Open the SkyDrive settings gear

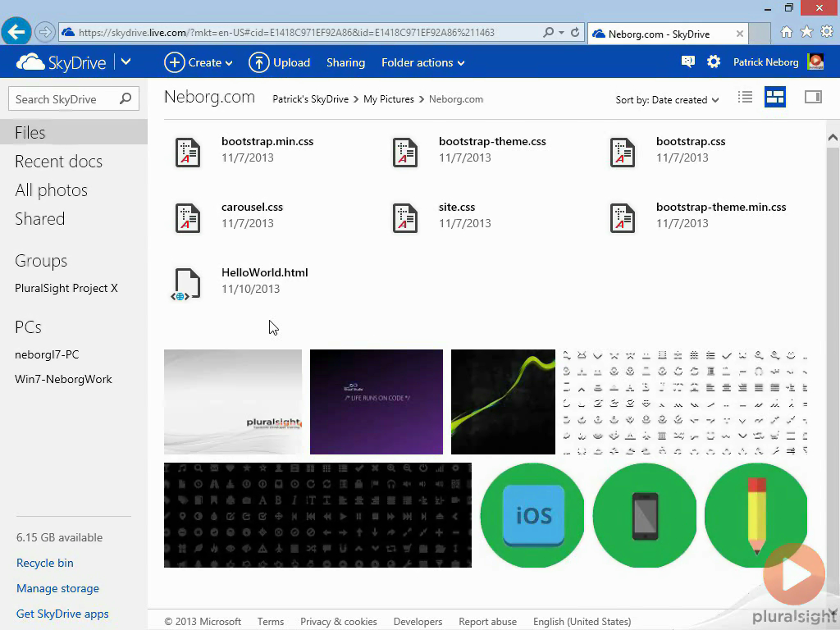(714, 62)
